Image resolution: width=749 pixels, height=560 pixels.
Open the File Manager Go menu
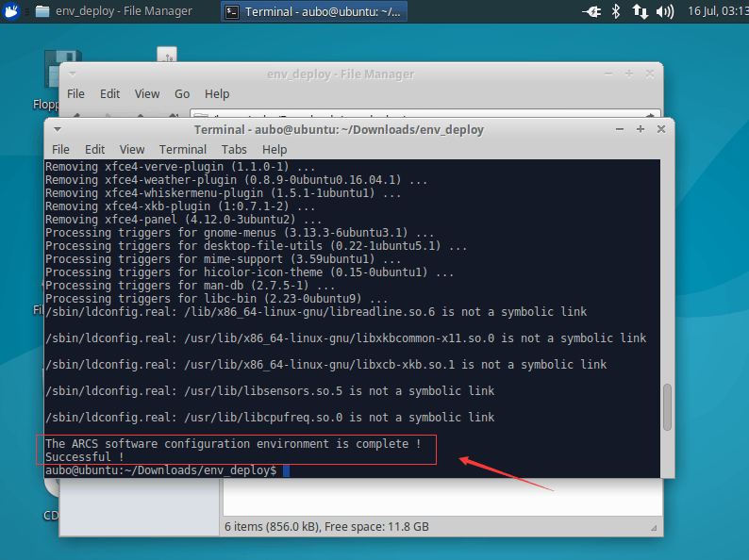pos(181,94)
